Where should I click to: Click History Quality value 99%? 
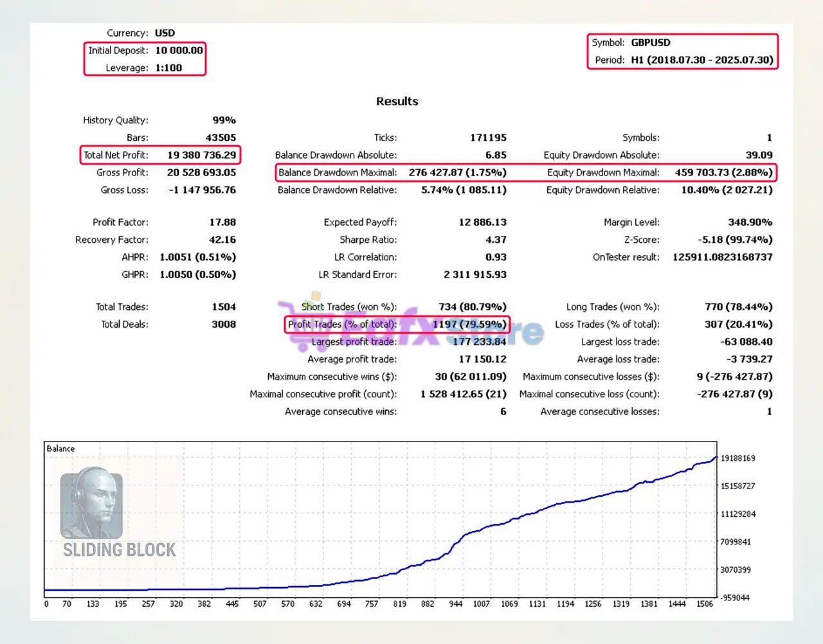click(x=224, y=120)
